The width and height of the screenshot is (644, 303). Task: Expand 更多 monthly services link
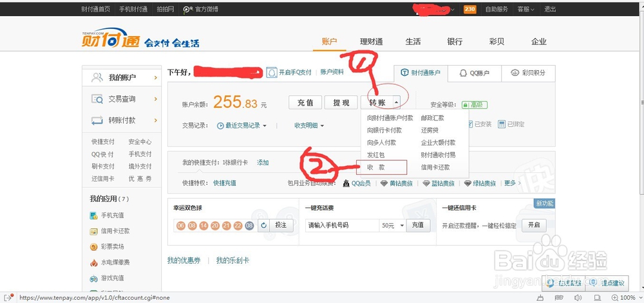[x=513, y=183]
